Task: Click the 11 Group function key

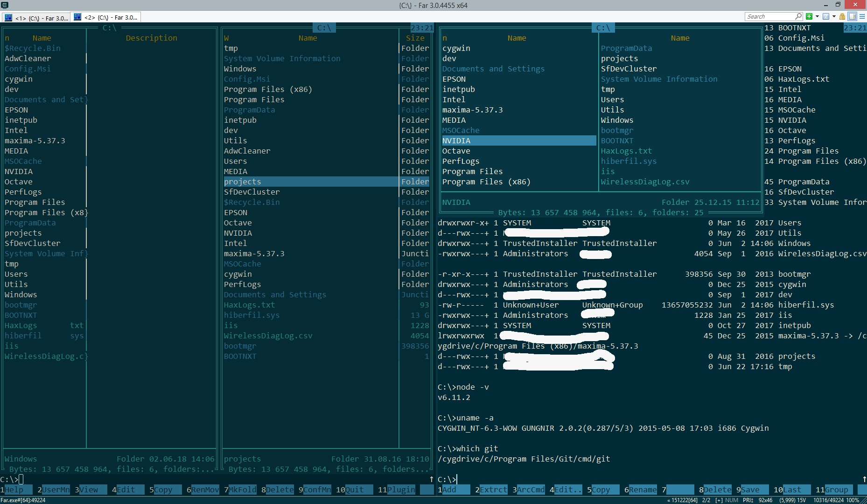Action: tap(834, 490)
